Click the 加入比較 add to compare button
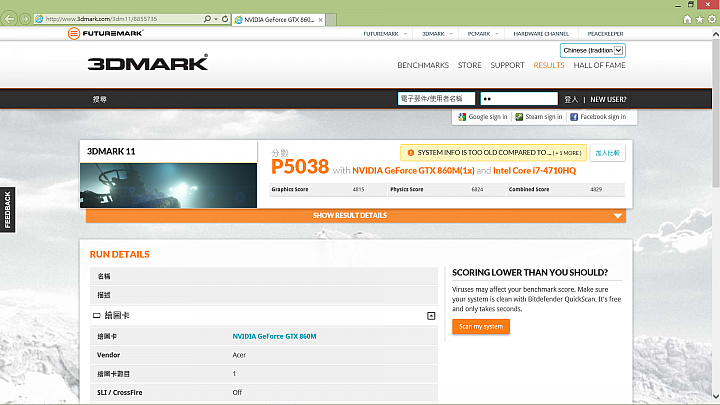Viewport: 720px width, 405px height. tap(608, 153)
